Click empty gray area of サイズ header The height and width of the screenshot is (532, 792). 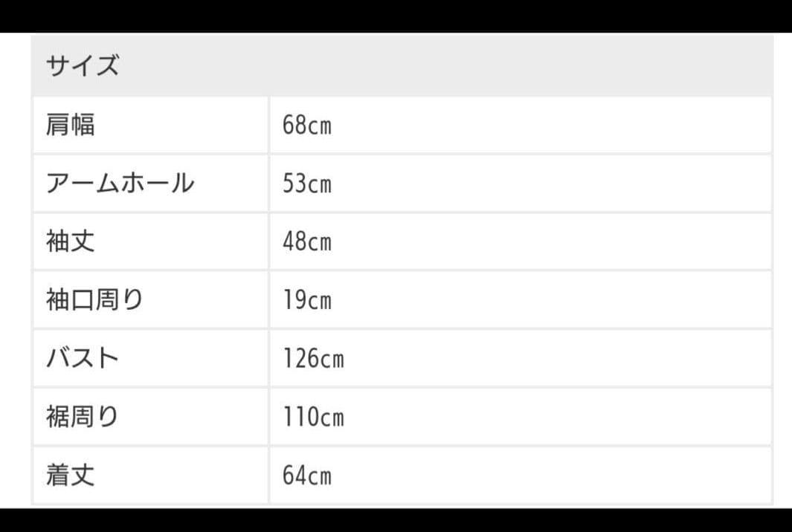coord(446,67)
